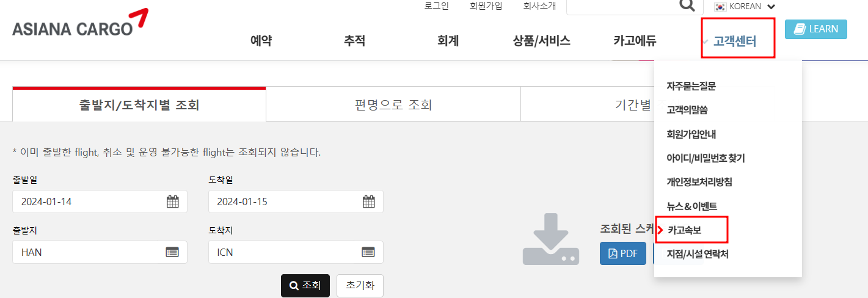Click the large download tray icon
Image resolution: width=868 pixels, height=298 pixels.
[550, 239]
